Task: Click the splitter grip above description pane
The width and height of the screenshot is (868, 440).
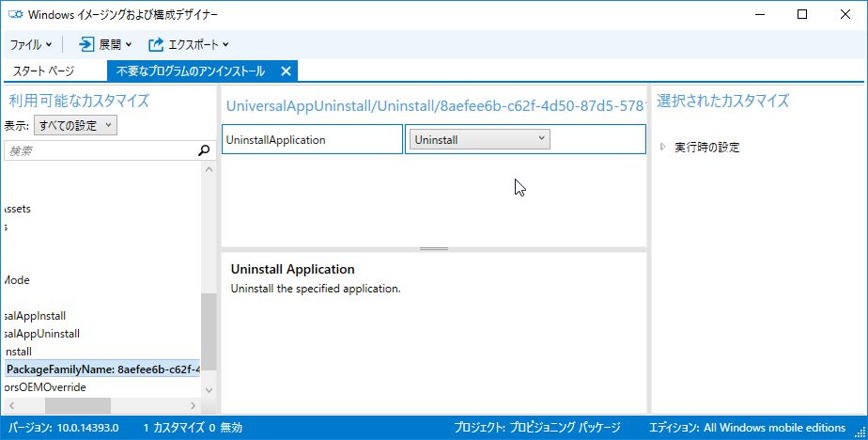Action: tap(434, 249)
